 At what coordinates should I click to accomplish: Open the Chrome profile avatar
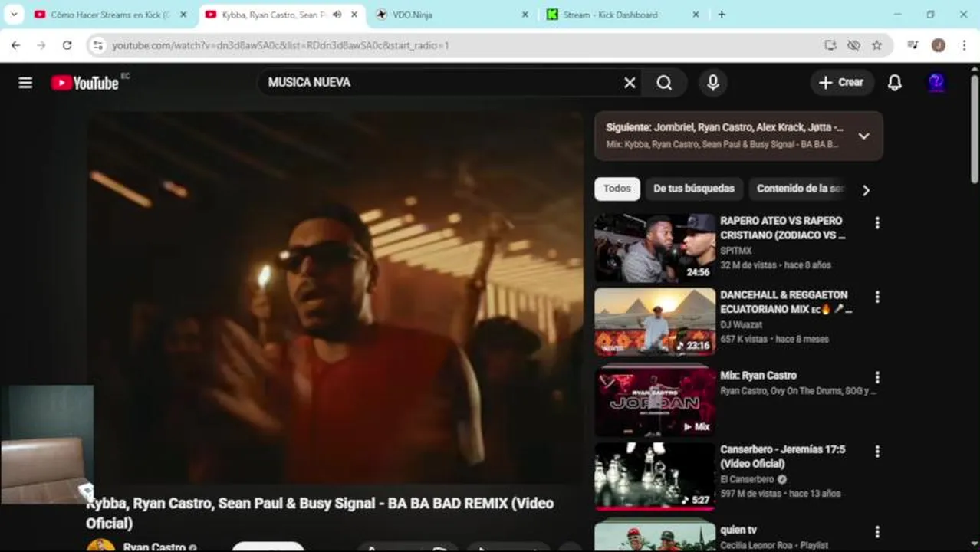[x=938, y=45]
